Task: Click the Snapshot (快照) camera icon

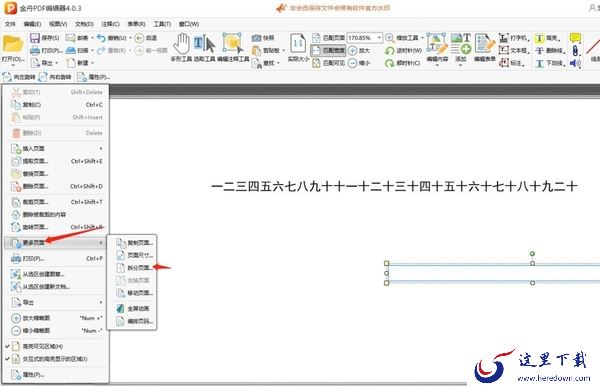Action: [256, 38]
